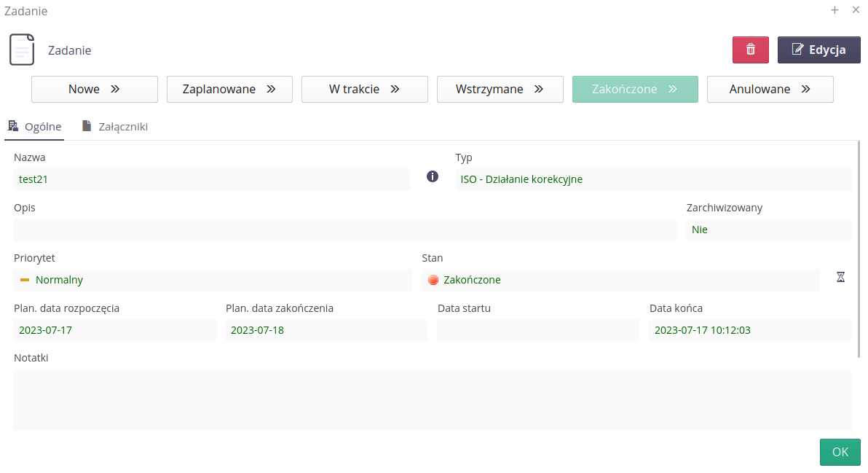Click the empty Notatki text area
The image size is (868, 473).
pyautogui.click(x=432, y=399)
